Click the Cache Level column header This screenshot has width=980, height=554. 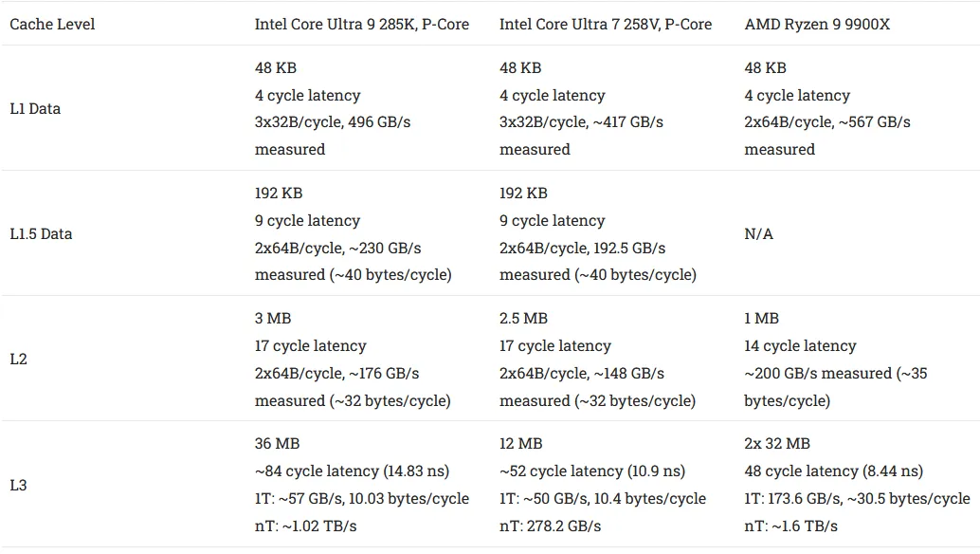(52, 25)
